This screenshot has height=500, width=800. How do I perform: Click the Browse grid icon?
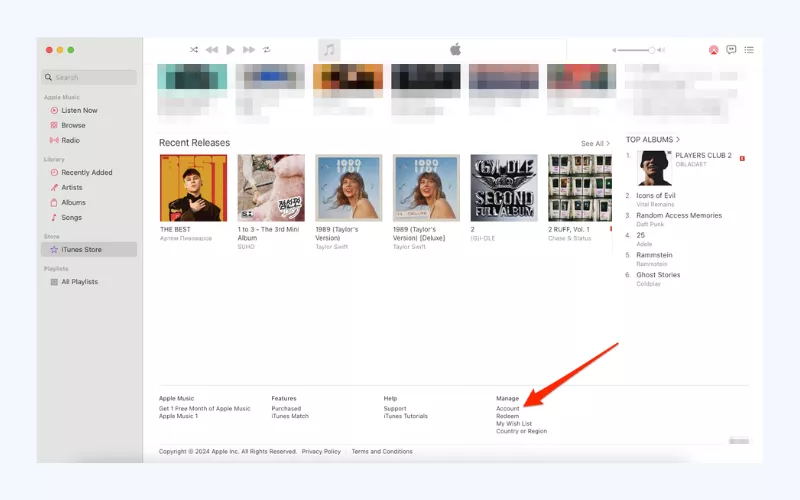[x=54, y=125]
